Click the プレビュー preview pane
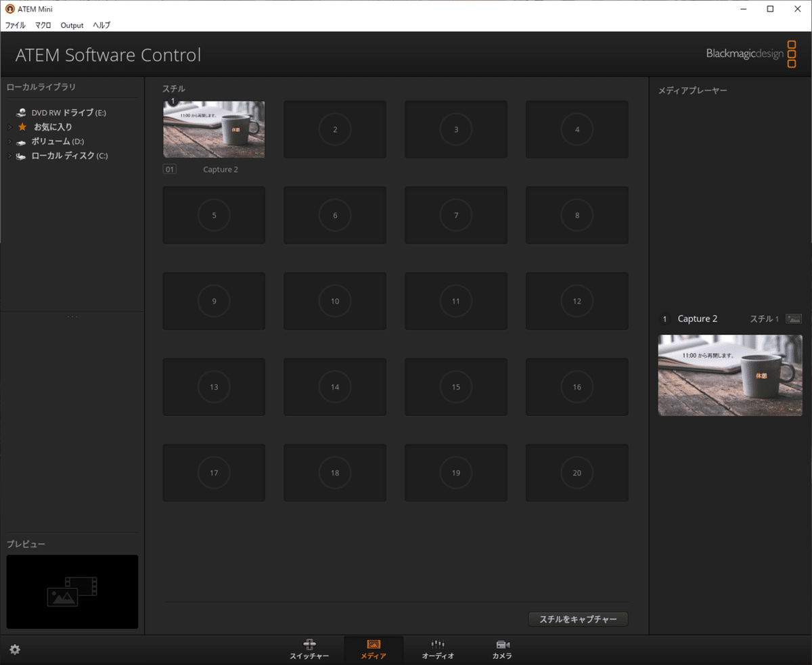 72,591
